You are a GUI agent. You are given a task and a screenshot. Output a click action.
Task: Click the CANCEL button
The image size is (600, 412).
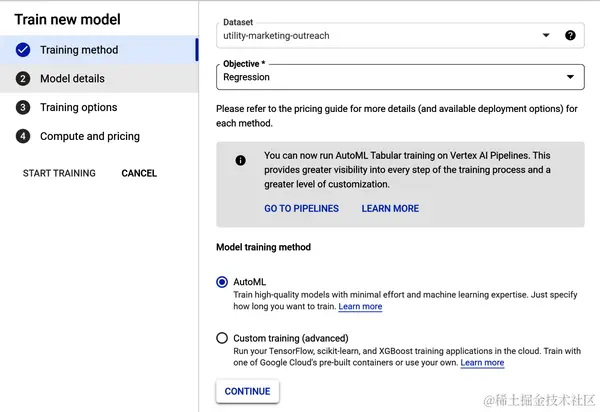tap(139, 173)
